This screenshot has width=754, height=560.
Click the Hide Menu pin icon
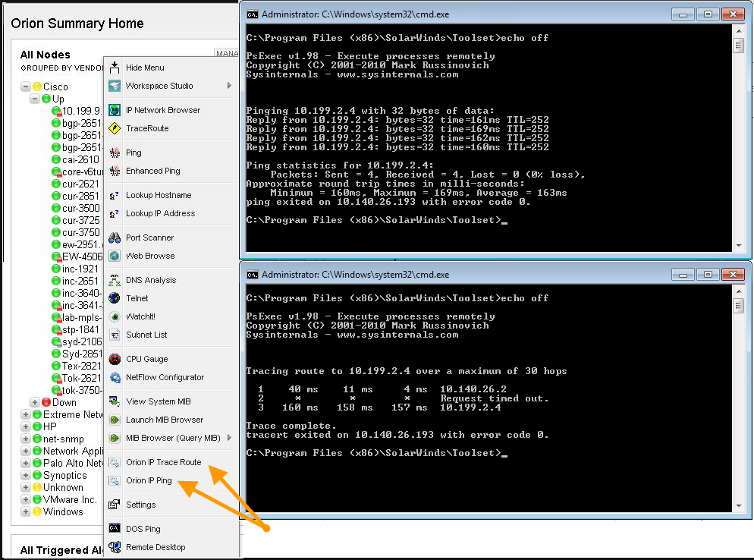click(x=115, y=68)
